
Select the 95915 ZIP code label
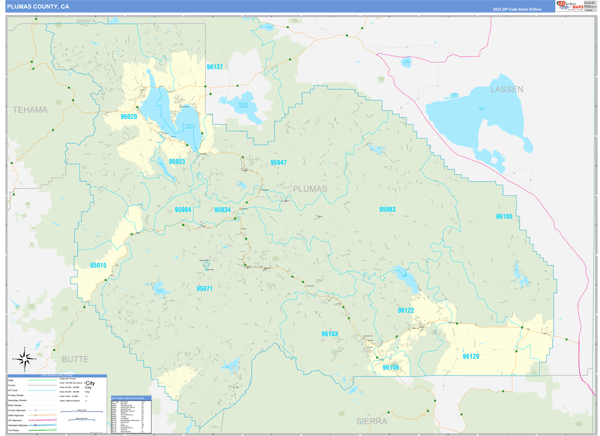pos(98,265)
